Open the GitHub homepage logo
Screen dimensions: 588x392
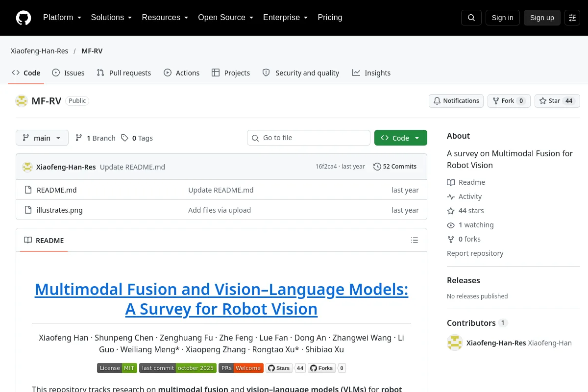coord(24,18)
